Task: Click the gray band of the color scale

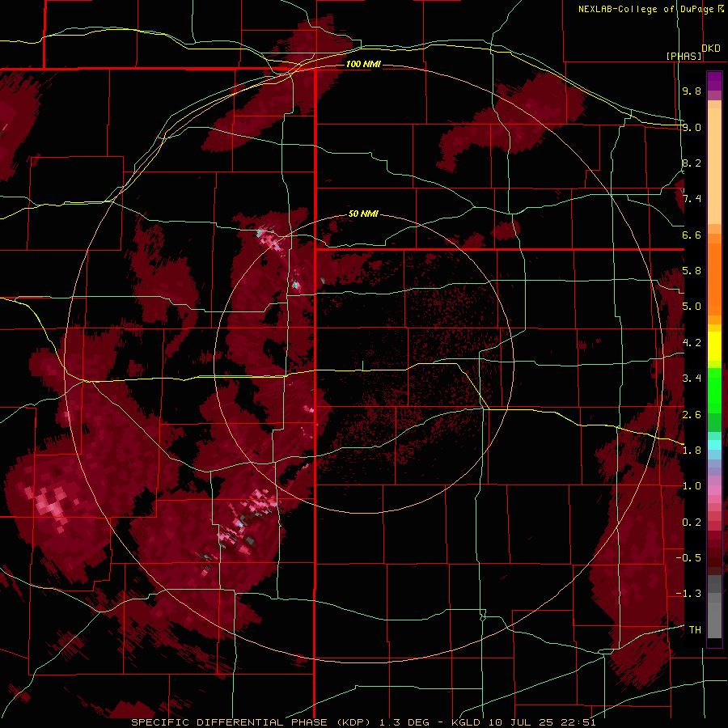Action: tap(714, 606)
